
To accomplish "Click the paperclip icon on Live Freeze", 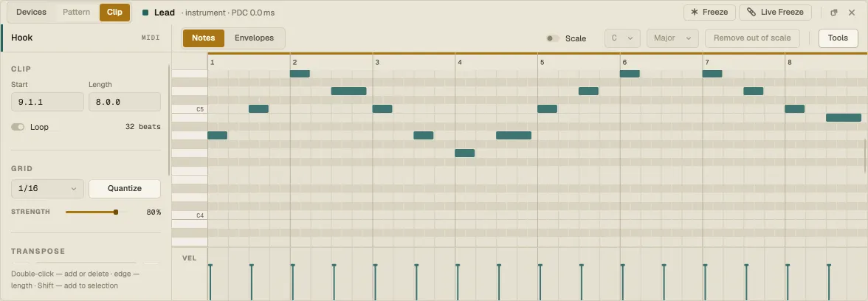I will coord(751,12).
